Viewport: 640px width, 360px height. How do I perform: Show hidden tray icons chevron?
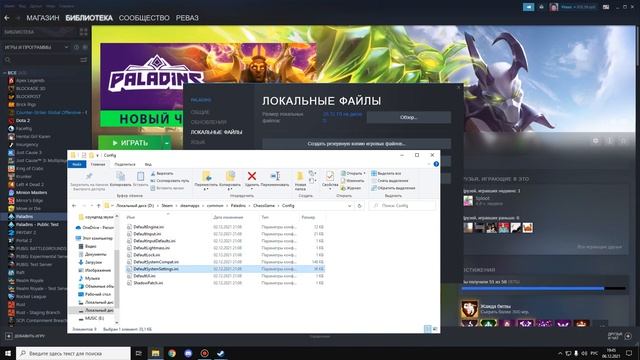[560, 353]
